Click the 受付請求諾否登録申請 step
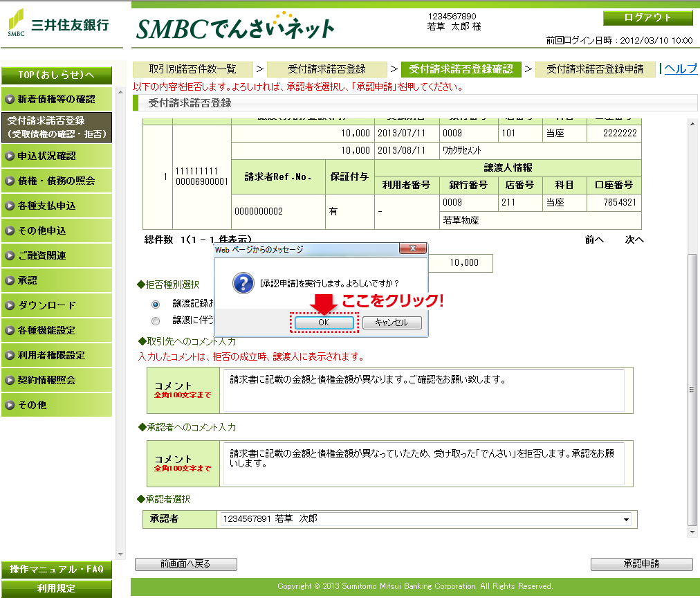Viewport: 700px width, 598px height. (x=595, y=69)
